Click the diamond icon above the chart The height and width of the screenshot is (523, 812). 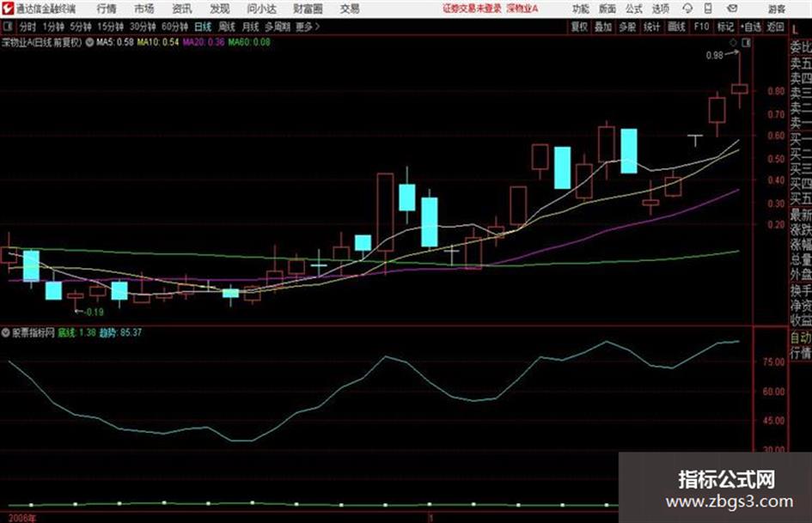733,42
